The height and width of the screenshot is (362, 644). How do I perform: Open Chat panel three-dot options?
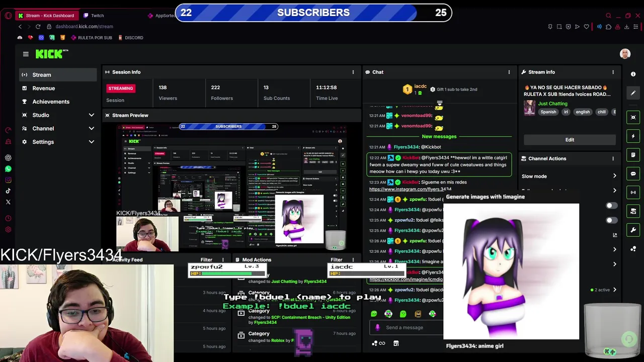tap(509, 72)
